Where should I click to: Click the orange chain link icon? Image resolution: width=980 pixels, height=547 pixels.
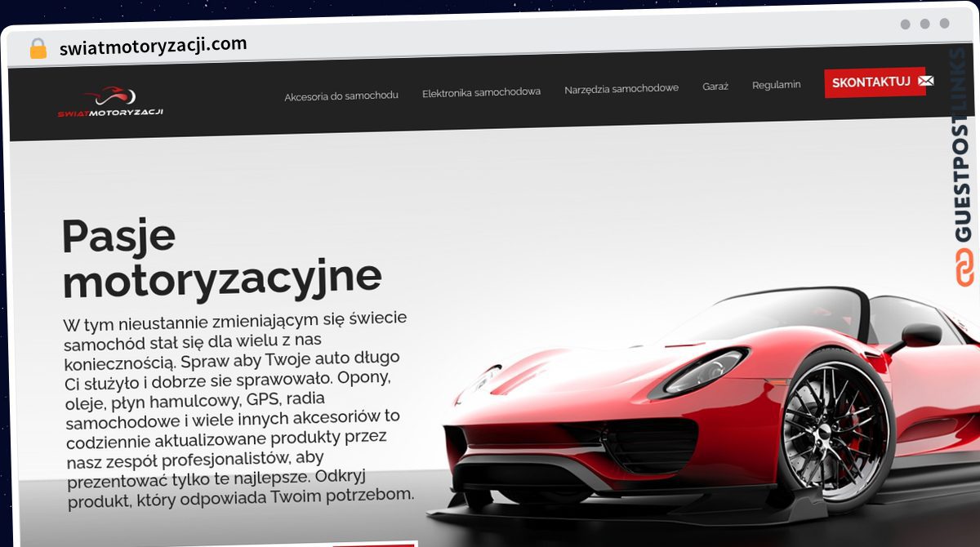pyautogui.click(x=965, y=269)
